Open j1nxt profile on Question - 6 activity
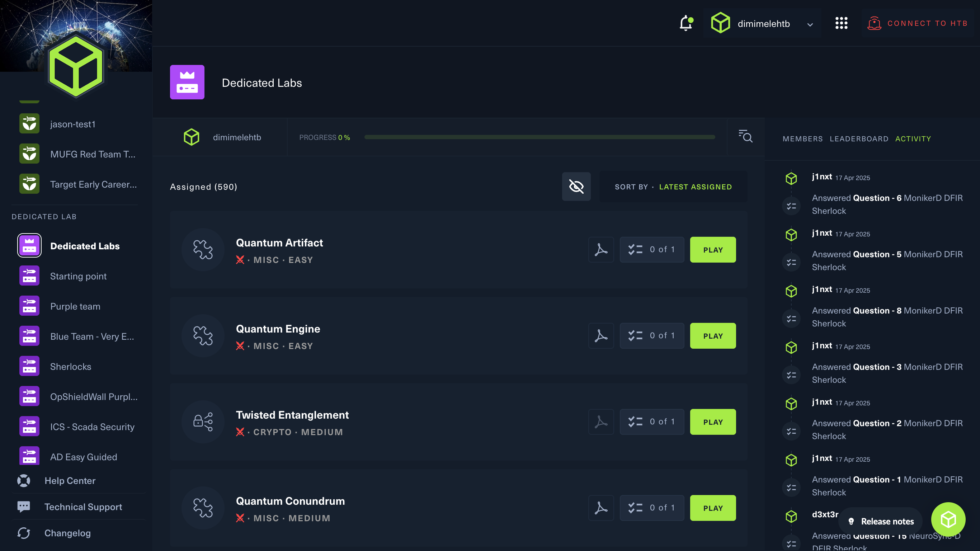 822,176
